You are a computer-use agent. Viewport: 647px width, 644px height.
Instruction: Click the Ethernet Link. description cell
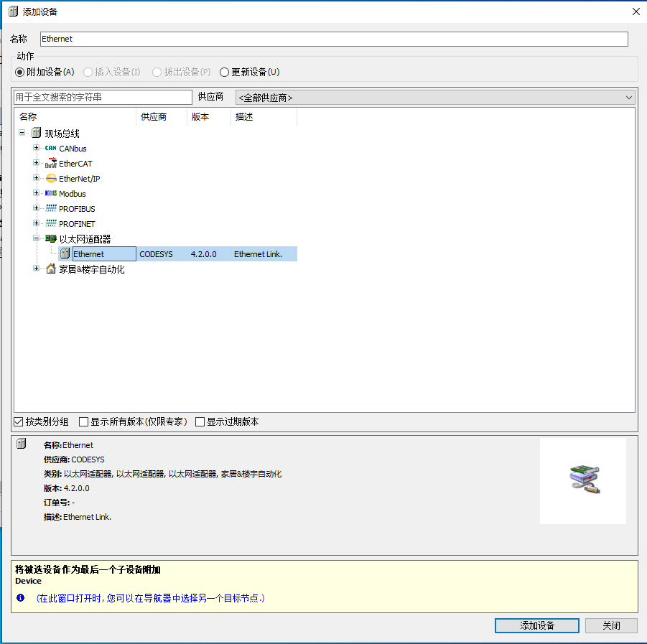258,254
